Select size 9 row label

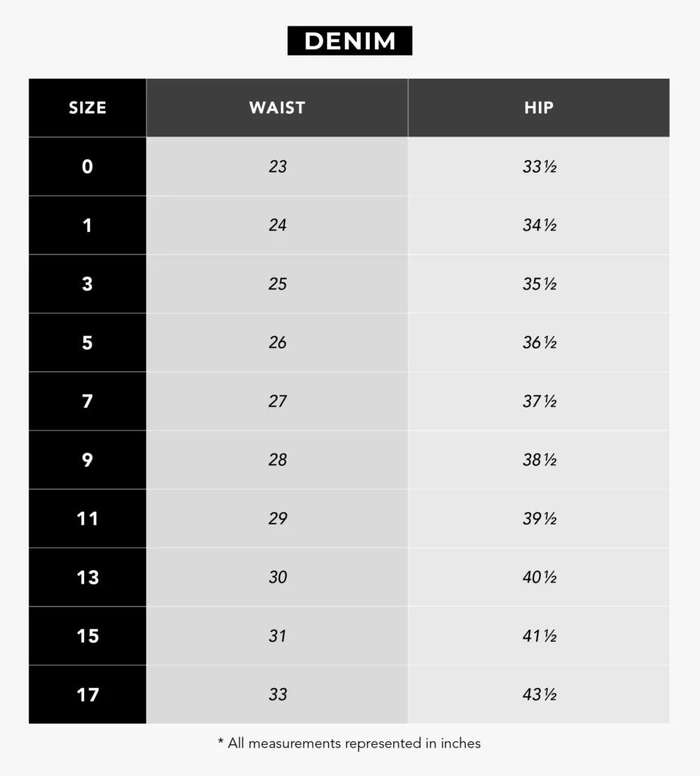(87, 460)
